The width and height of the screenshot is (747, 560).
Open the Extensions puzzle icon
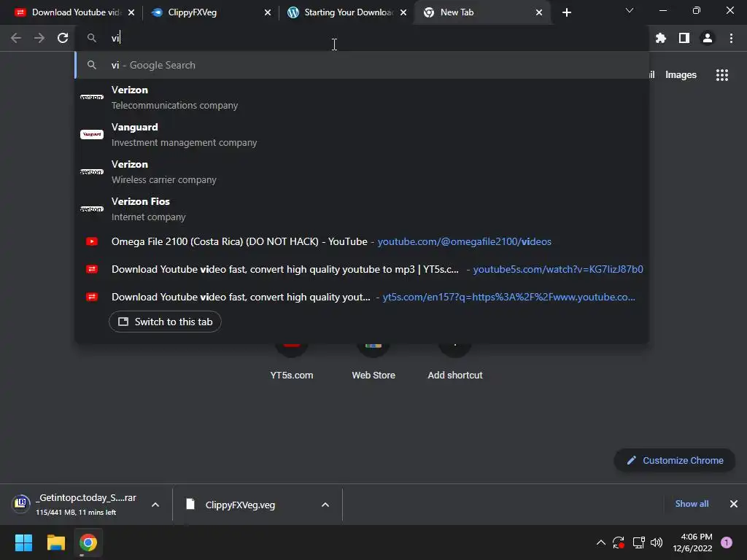pyautogui.click(x=660, y=38)
